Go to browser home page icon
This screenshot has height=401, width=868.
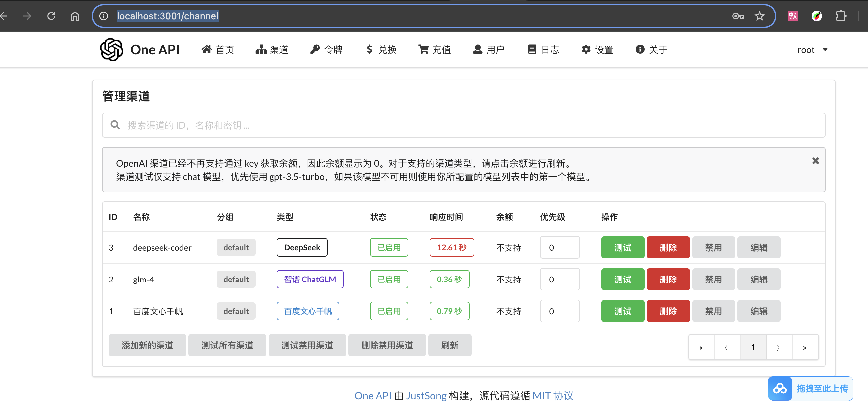point(75,16)
